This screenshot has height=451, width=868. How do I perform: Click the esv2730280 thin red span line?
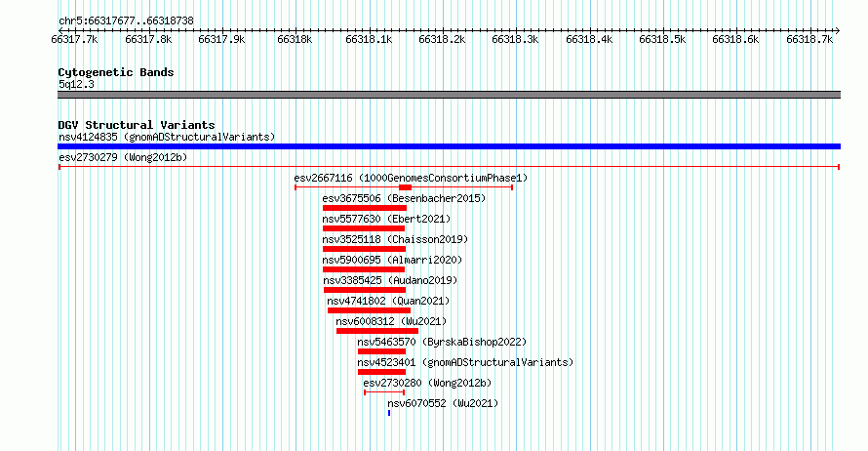coord(384,392)
